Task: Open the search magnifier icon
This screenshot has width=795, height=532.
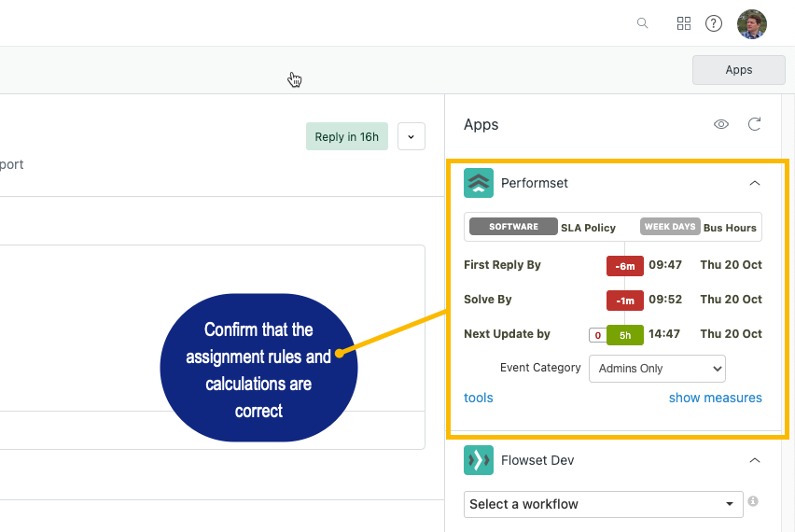Action: click(x=642, y=23)
